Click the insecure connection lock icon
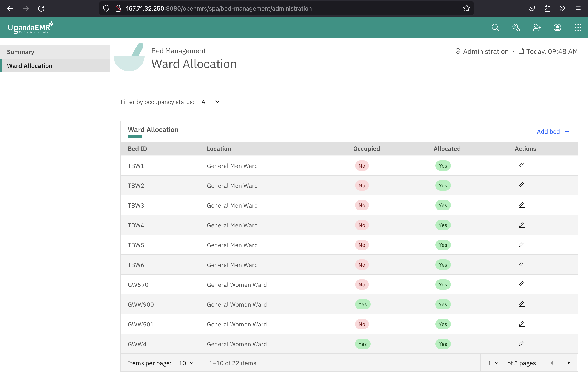The height and width of the screenshot is (379, 588). (x=119, y=8)
